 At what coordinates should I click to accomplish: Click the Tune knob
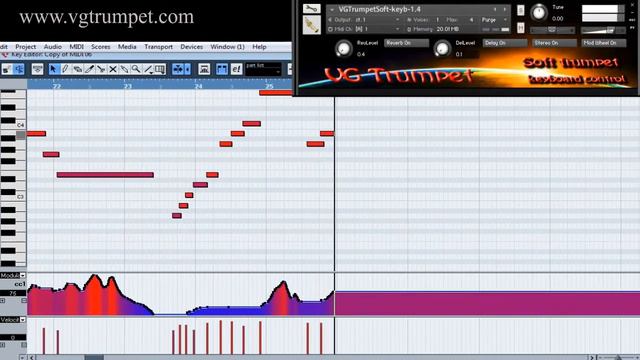[539, 12]
